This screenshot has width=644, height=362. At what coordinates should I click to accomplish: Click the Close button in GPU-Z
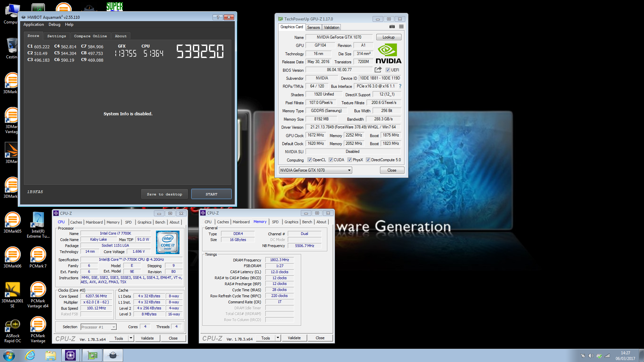tap(392, 170)
